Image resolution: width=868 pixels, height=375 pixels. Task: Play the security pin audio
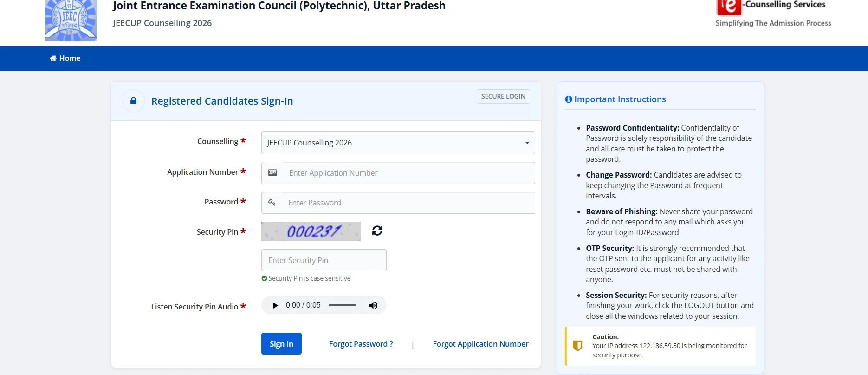275,305
